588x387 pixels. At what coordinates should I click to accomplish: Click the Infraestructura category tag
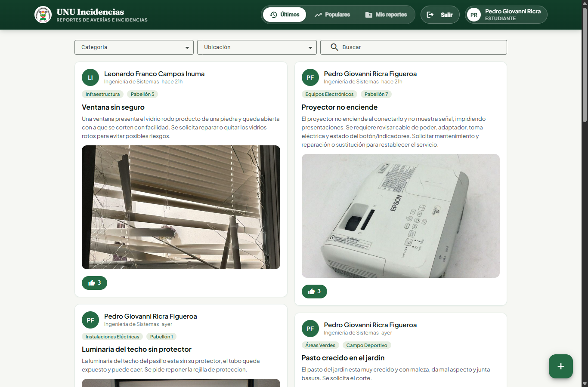pos(102,94)
